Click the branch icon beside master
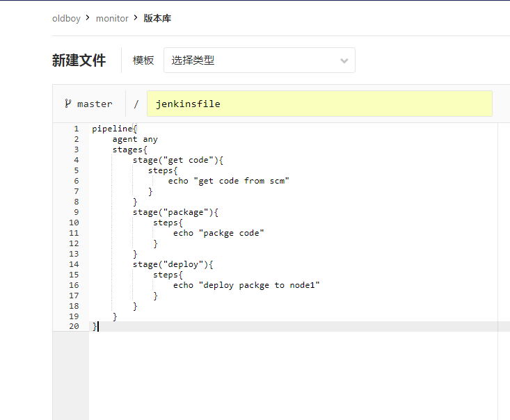This screenshot has height=420, width=510. [67, 104]
